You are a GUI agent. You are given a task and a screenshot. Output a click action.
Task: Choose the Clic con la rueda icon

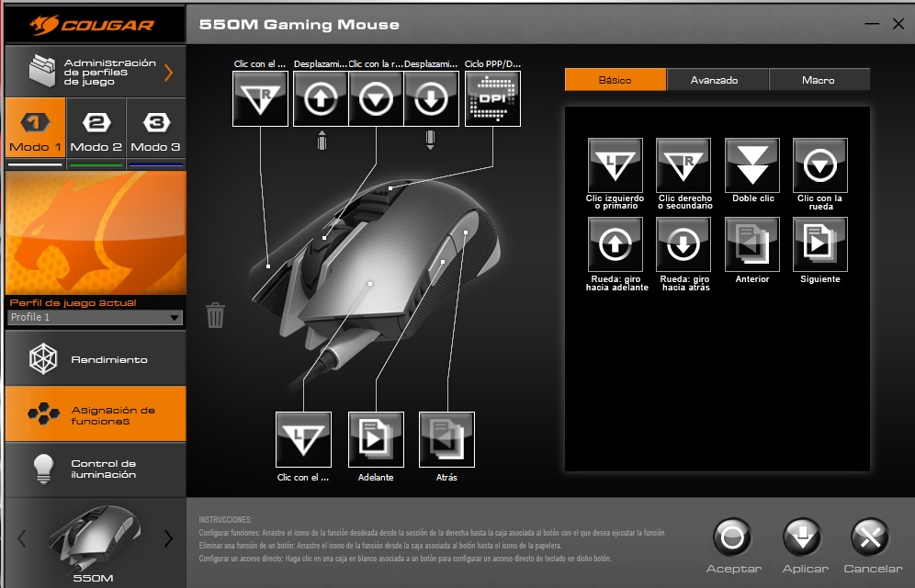click(819, 165)
